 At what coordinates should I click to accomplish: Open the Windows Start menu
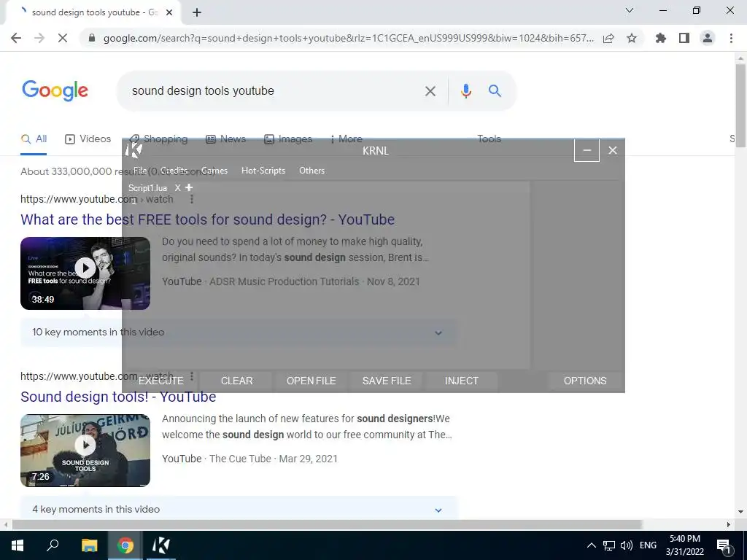coord(18,545)
